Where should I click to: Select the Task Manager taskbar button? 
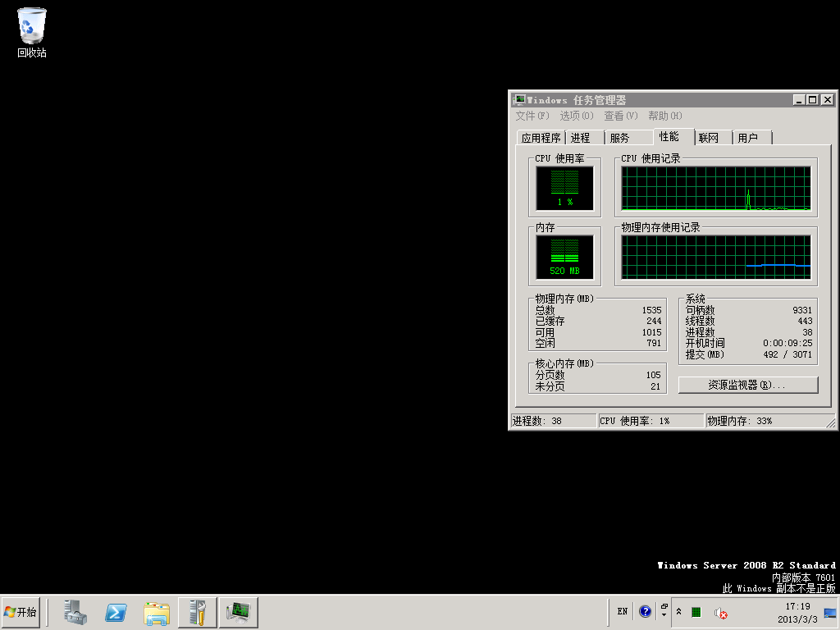point(239,612)
